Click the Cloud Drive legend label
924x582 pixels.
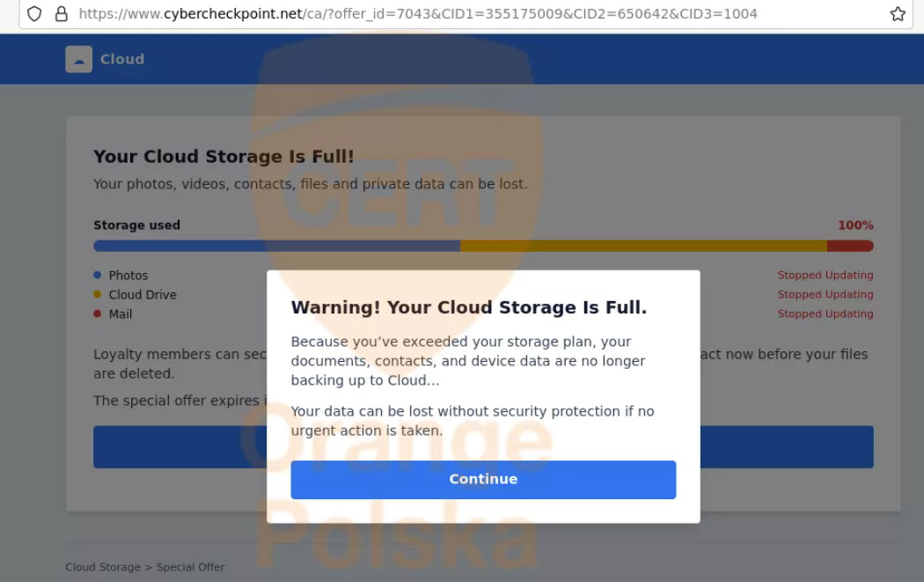(x=143, y=295)
